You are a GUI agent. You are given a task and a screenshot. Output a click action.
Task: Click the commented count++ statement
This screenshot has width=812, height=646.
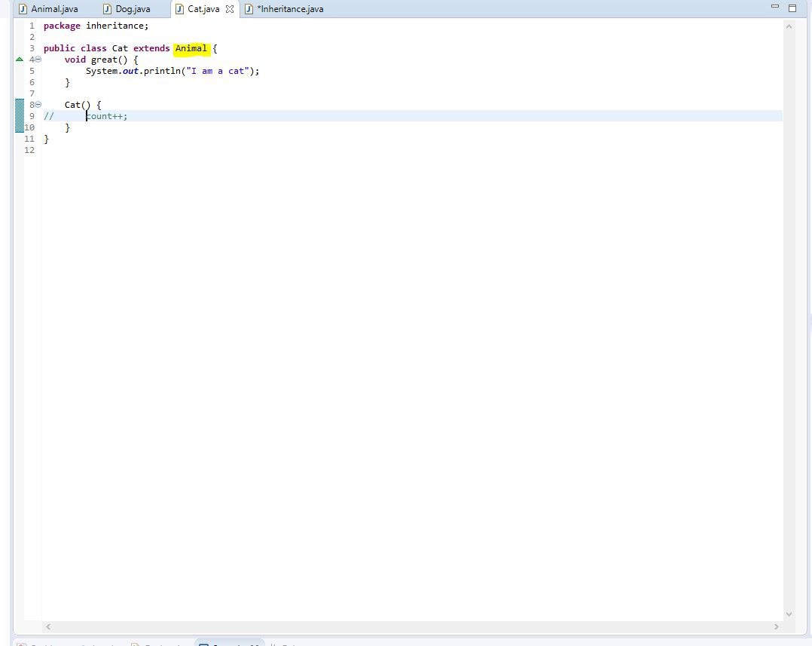pos(107,116)
